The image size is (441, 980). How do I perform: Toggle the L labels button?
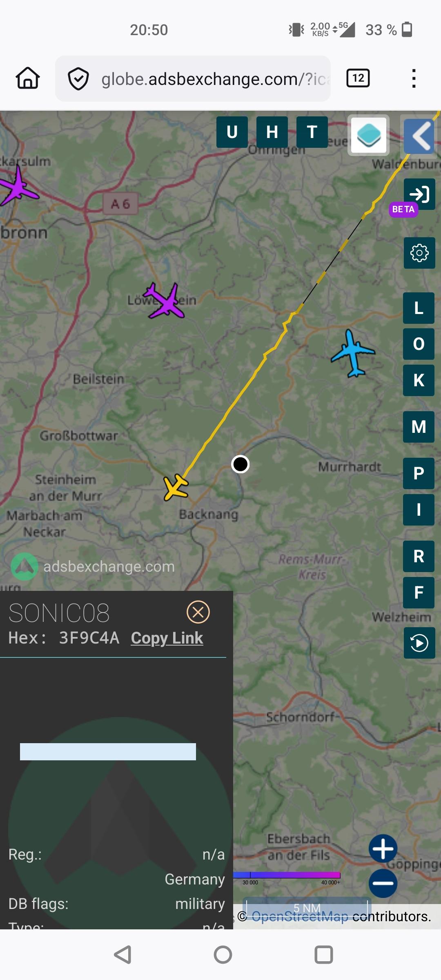(x=419, y=308)
